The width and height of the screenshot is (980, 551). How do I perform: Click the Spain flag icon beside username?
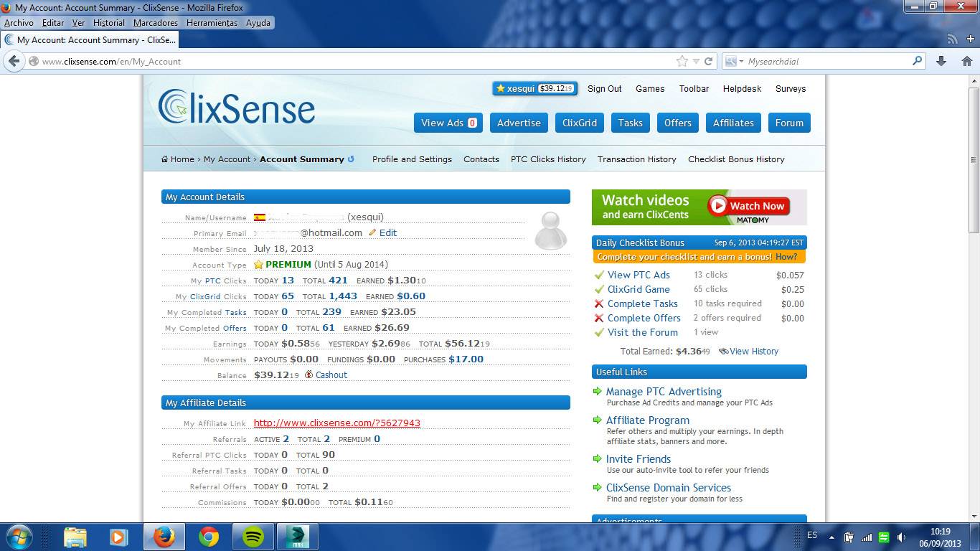(260, 217)
